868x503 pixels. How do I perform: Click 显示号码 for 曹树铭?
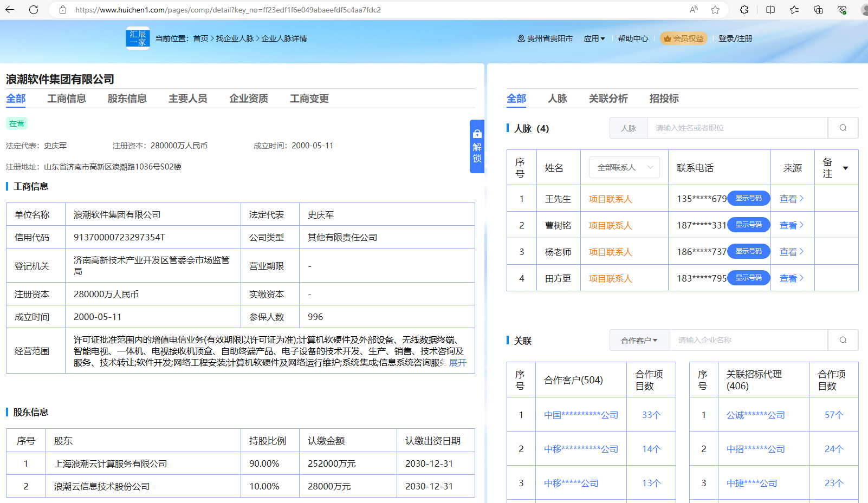(749, 225)
